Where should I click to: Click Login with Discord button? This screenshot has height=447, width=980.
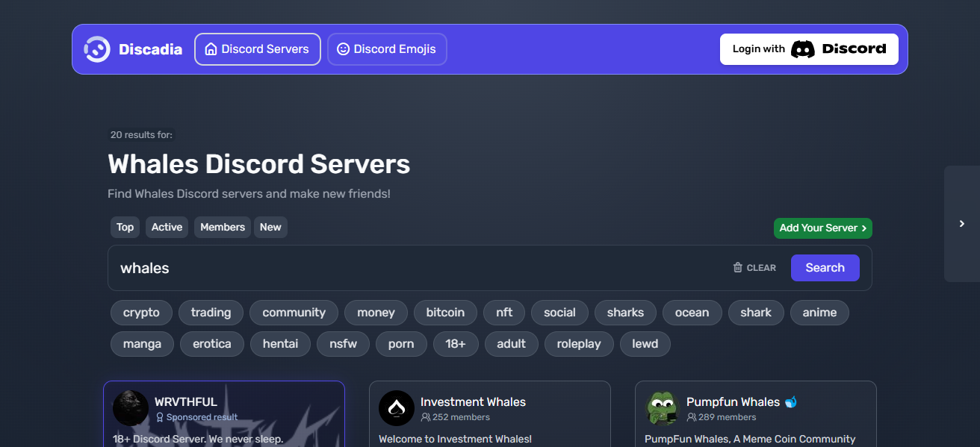(x=809, y=49)
